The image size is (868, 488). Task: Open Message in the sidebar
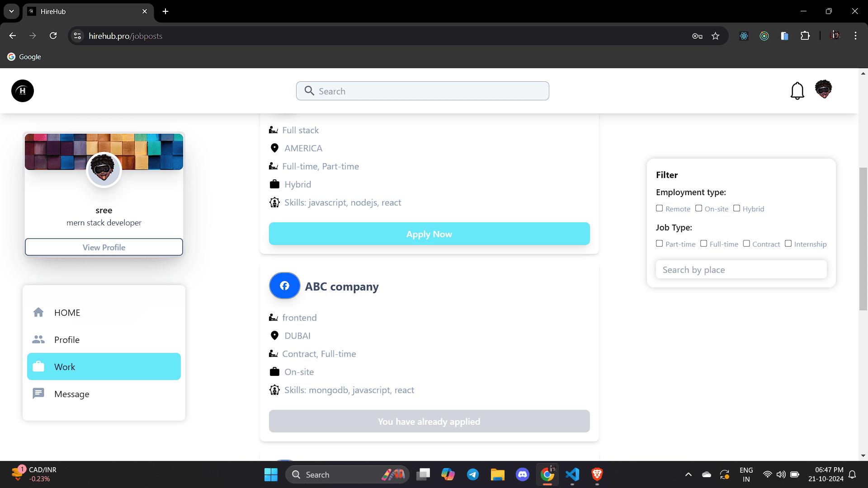pyautogui.click(x=104, y=394)
